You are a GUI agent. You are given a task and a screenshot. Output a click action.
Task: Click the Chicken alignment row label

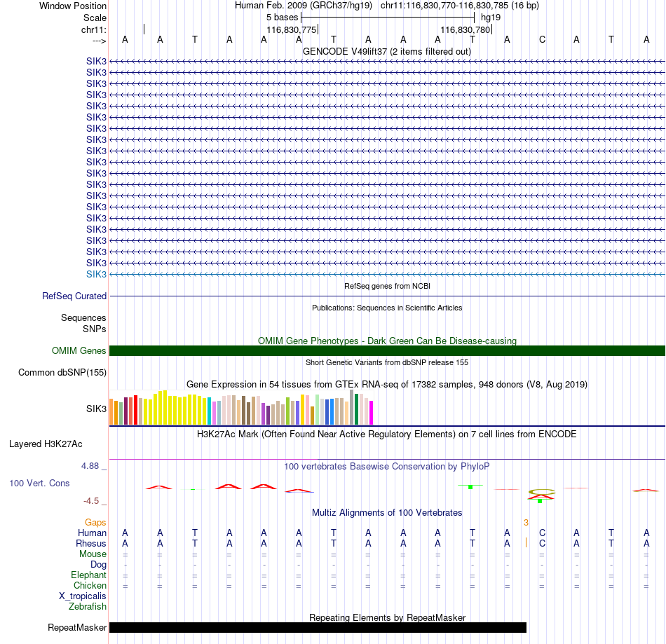pos(90,585)
